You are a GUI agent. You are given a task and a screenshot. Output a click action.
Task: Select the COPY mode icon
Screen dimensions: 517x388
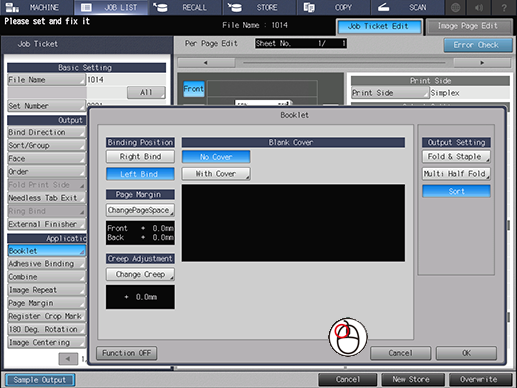coord(309,7)
